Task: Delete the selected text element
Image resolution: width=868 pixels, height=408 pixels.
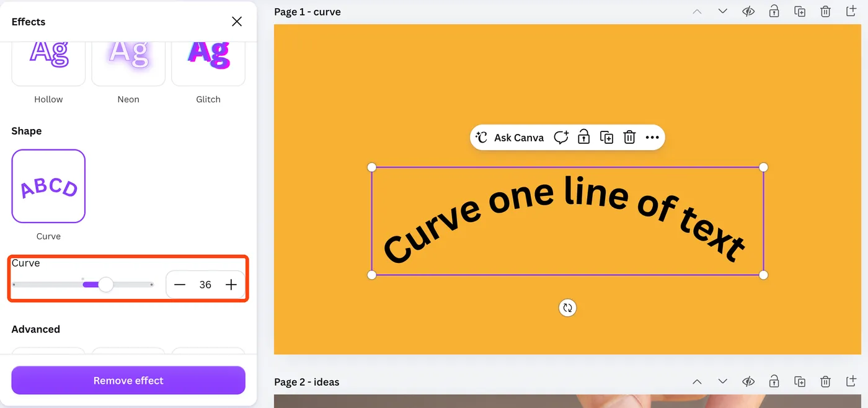Action: (629, 138)
